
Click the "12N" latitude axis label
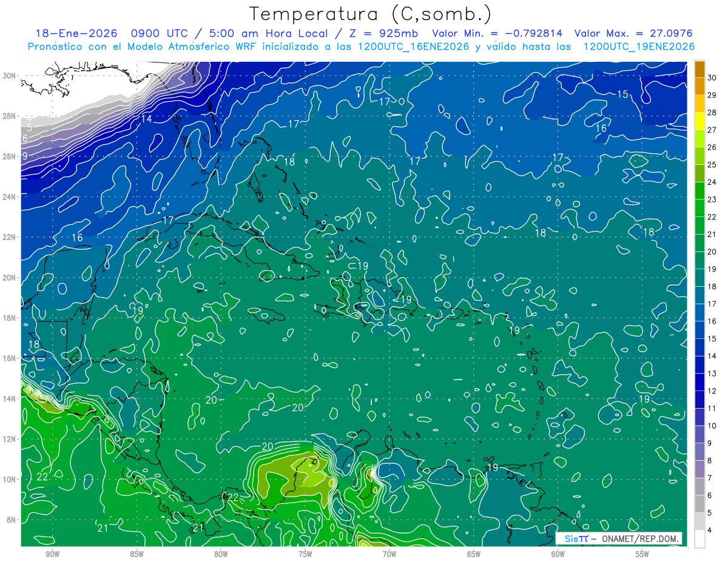[x=9, y=439]
